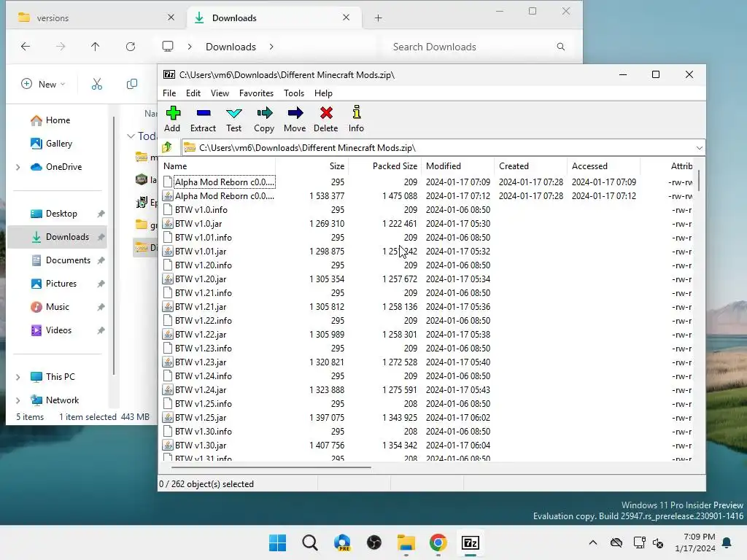The height and width of the screenshot is (560, 747).
Task: Expand the Network tree node
Action: (18, 400)
